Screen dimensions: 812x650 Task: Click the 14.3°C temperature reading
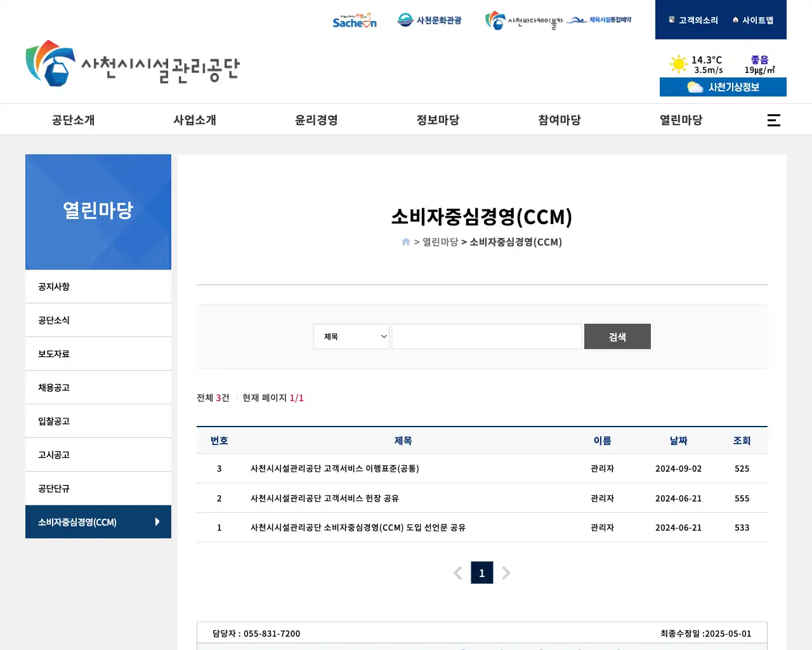coord(707,60)
